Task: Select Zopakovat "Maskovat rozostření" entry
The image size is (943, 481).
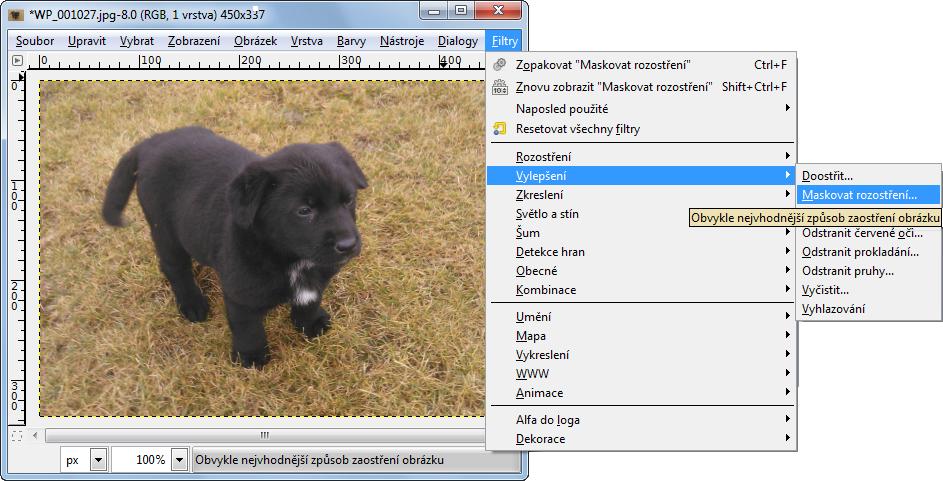Action: pos(641,64)
